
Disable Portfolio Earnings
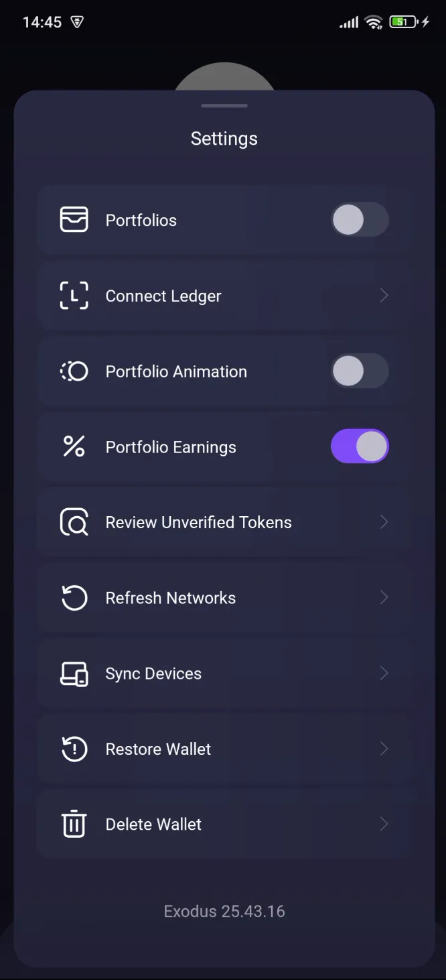tap(360, 446)
